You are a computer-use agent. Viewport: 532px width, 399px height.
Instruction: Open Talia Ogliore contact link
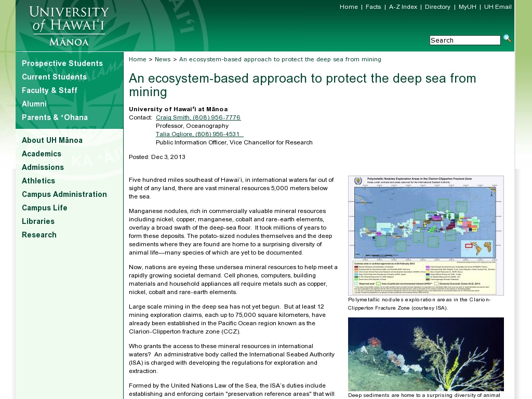[199, 134]
